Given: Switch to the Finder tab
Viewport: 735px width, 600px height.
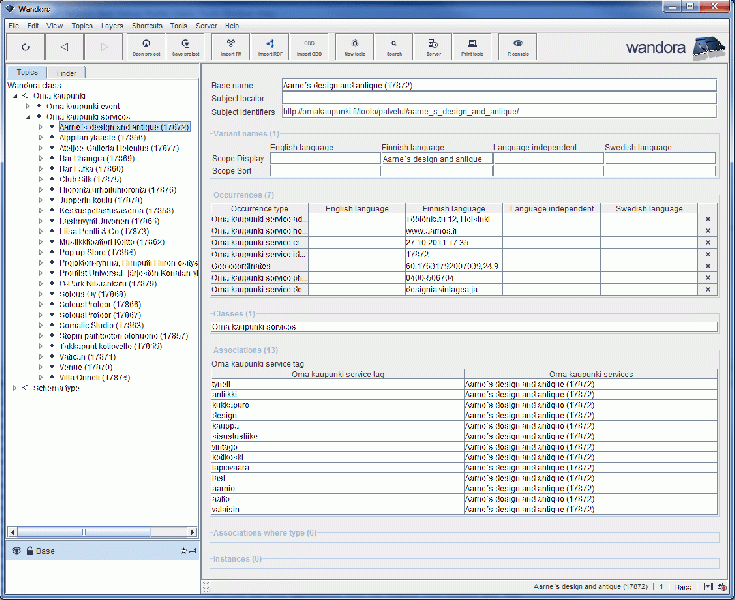Looking at the screenshot, I should pos(68,73).
